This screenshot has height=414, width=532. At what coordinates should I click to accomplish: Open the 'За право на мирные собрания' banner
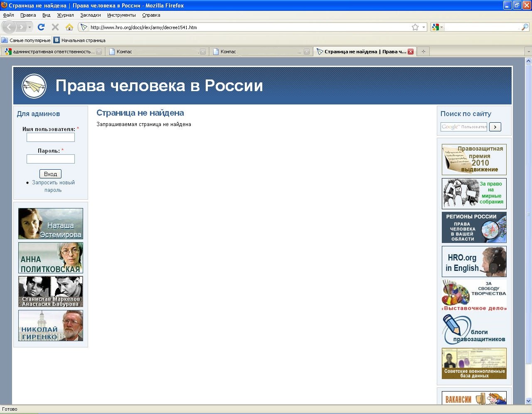pyautogui.click(x=474, y=193)
